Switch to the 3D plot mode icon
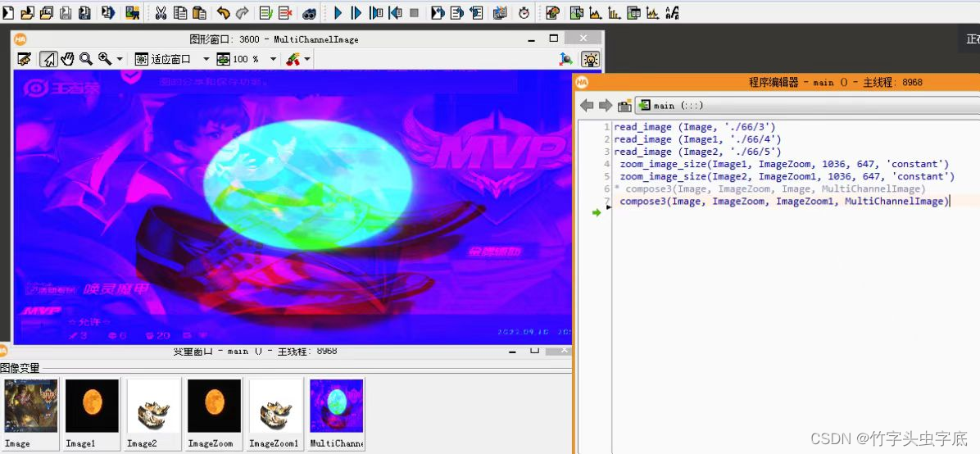Screen dimensions: 980x454 tap(566, 59)
